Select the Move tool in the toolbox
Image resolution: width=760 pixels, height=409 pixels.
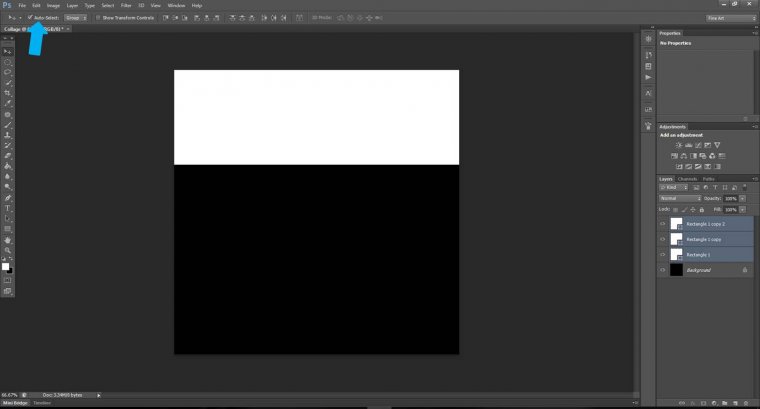[7, 51]
